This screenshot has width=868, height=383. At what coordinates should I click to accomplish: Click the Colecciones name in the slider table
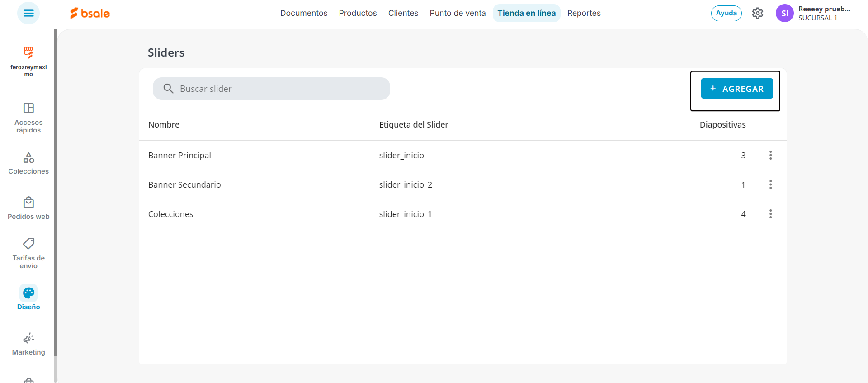pos(170,214)
